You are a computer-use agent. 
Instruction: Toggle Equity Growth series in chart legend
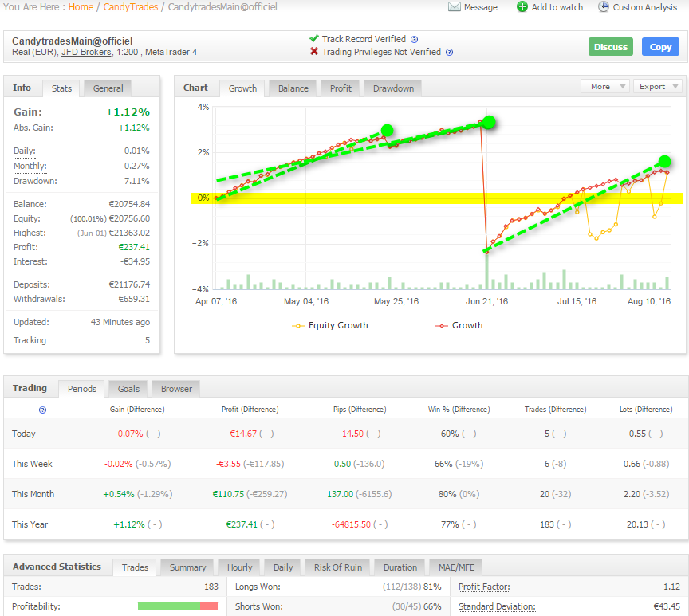tap(330, 325)
